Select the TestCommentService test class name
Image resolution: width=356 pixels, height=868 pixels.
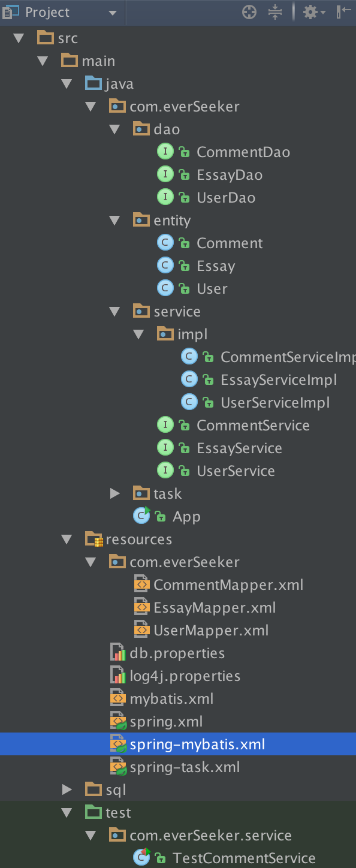(244, 858)
